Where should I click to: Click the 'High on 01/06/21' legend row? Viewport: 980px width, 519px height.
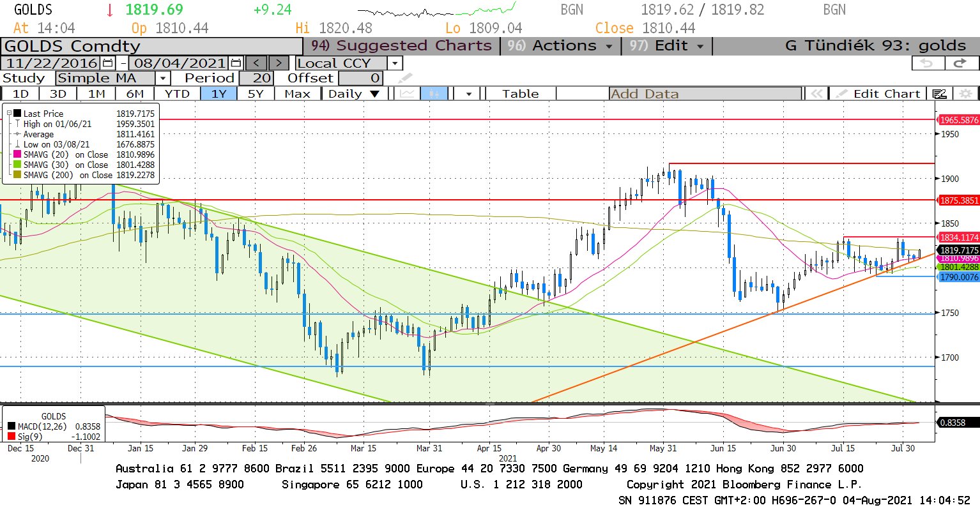point(84,124)
